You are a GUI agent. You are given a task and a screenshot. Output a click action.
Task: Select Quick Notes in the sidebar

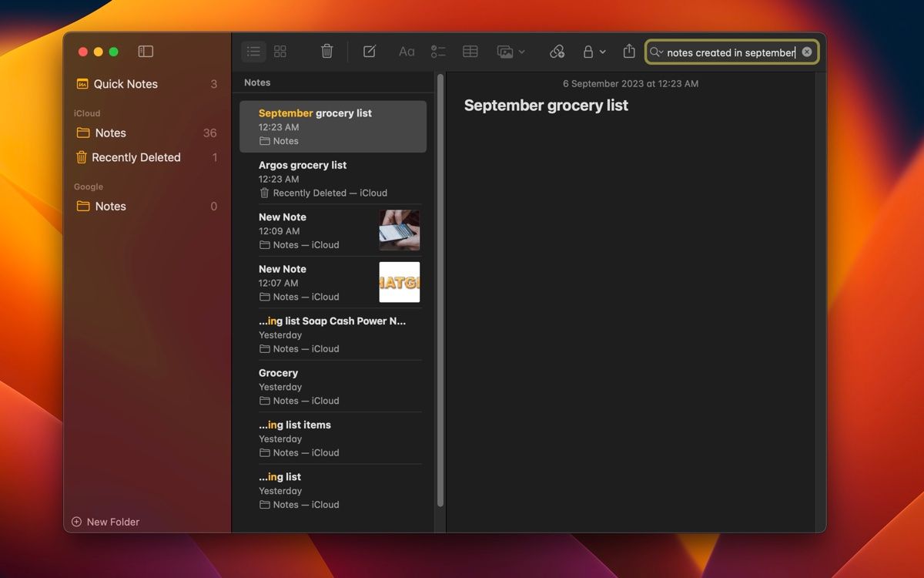tap(126, 84)
